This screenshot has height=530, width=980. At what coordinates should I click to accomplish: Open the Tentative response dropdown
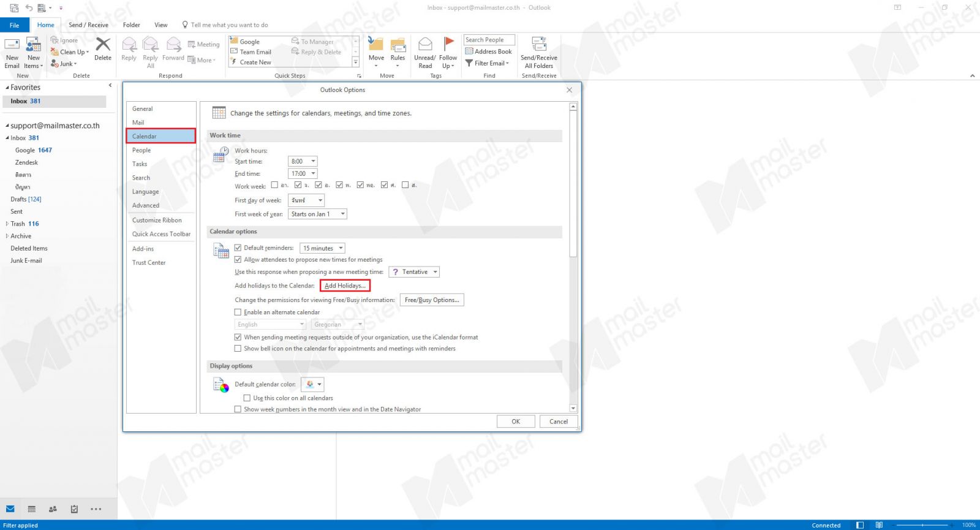click(414, 272)
